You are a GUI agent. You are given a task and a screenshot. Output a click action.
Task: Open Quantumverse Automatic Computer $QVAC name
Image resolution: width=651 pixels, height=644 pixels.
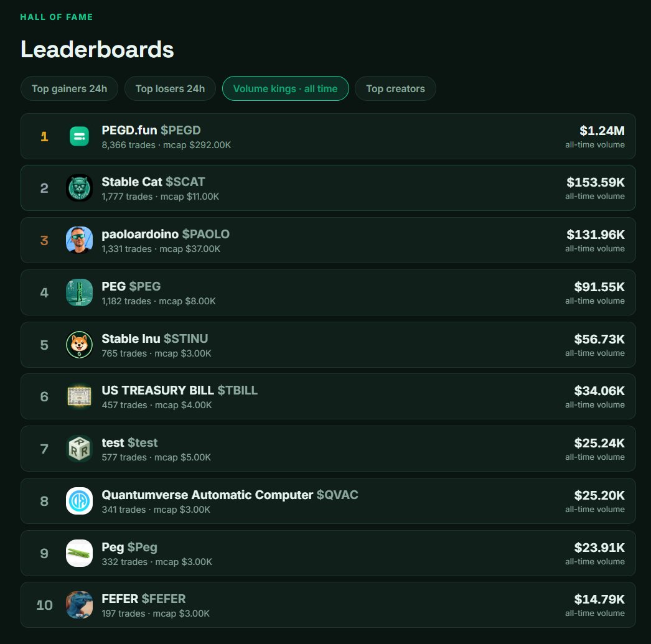[230, 495]
